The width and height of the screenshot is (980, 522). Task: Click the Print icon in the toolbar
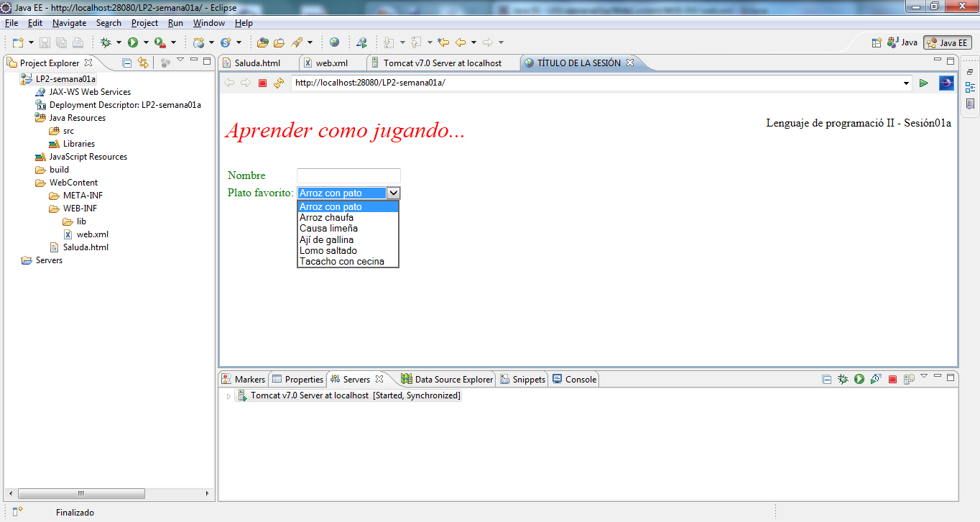click(x=79, y=43)
